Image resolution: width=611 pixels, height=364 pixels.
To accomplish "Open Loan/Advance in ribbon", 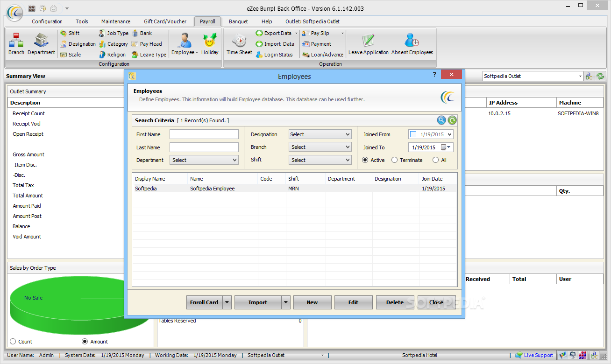I will 323,55.
